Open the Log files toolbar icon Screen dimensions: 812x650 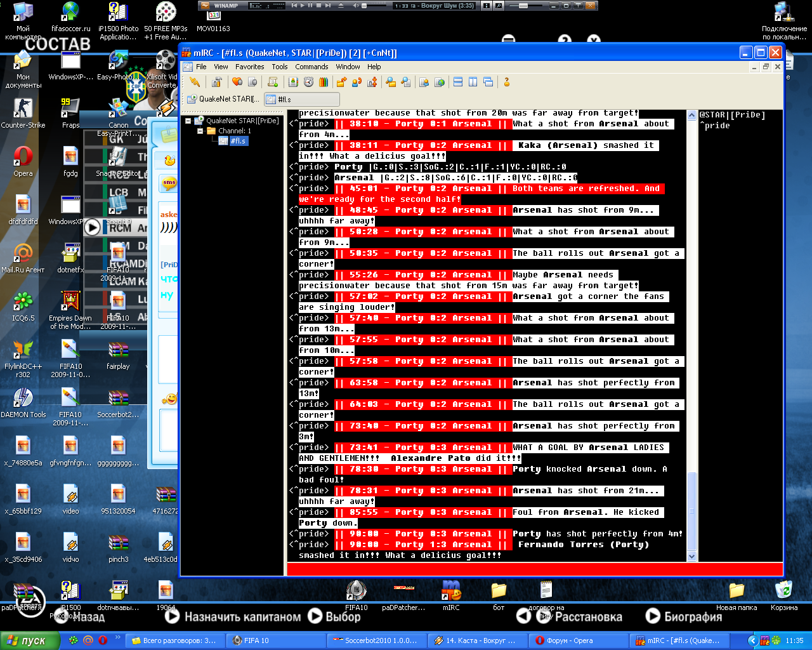[406, 82]
